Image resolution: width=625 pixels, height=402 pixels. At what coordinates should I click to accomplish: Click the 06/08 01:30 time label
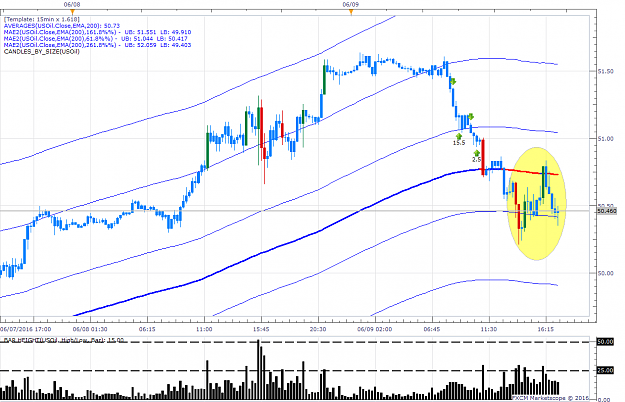coord(90,329)
